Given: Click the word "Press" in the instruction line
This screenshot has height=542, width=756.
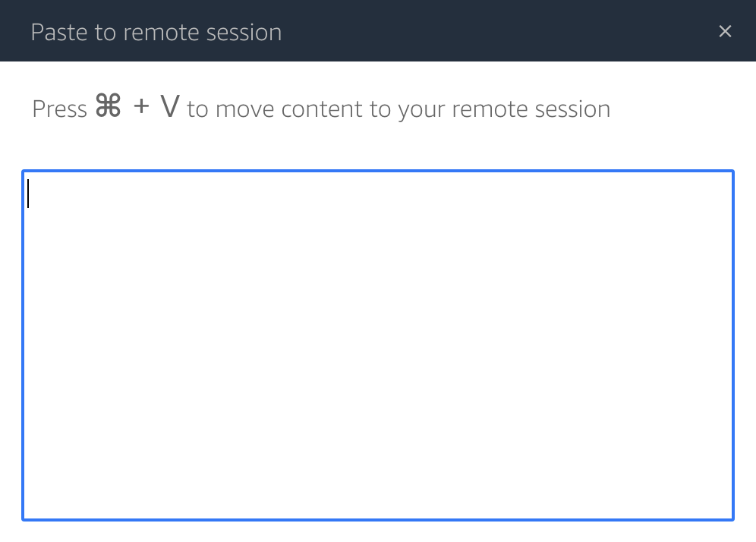Looking at the screenshot, I should pos(60,109).
